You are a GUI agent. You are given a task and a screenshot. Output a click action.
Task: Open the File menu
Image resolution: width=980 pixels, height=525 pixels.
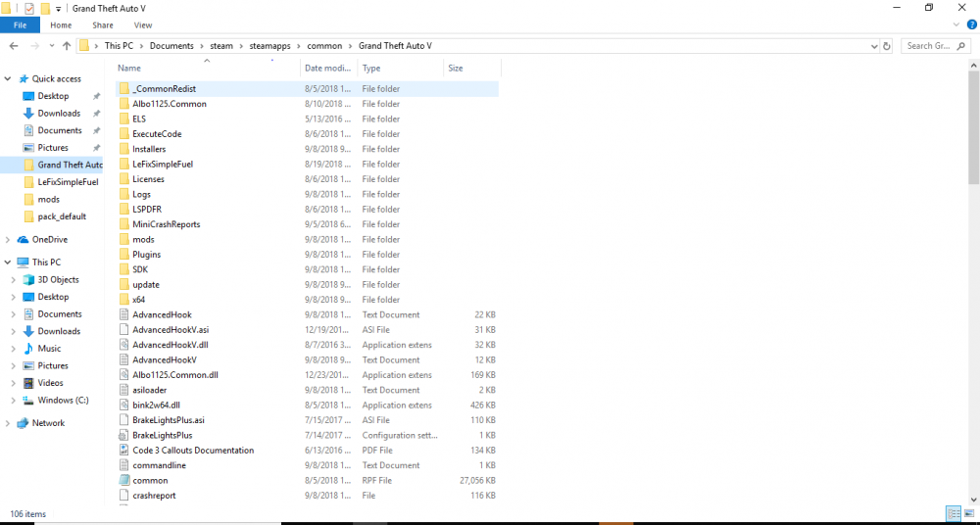tap(20, 25)
